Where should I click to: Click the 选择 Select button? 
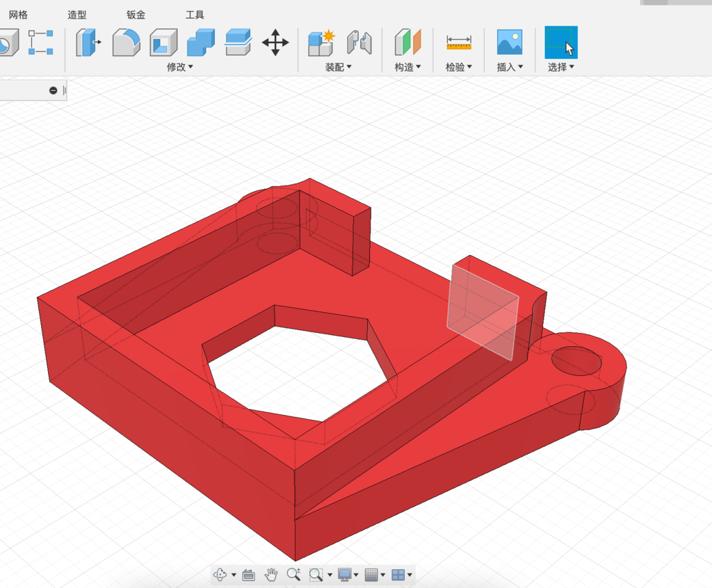point(560,42)
